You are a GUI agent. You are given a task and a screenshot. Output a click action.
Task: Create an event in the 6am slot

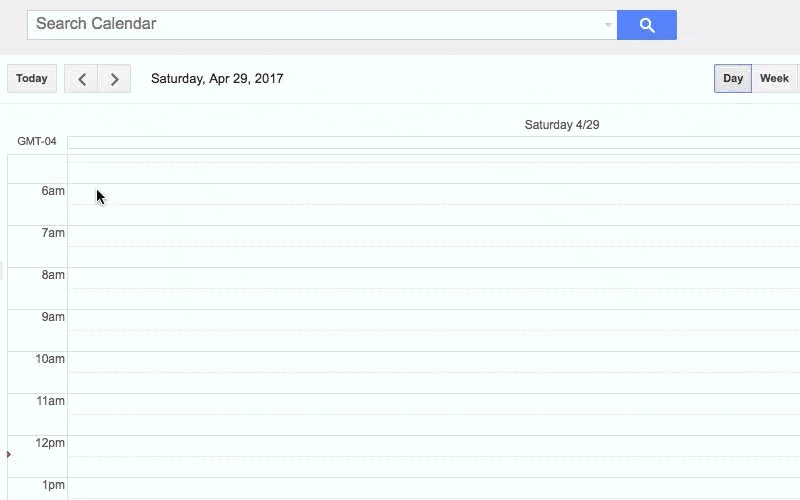[x=433, y=194]
